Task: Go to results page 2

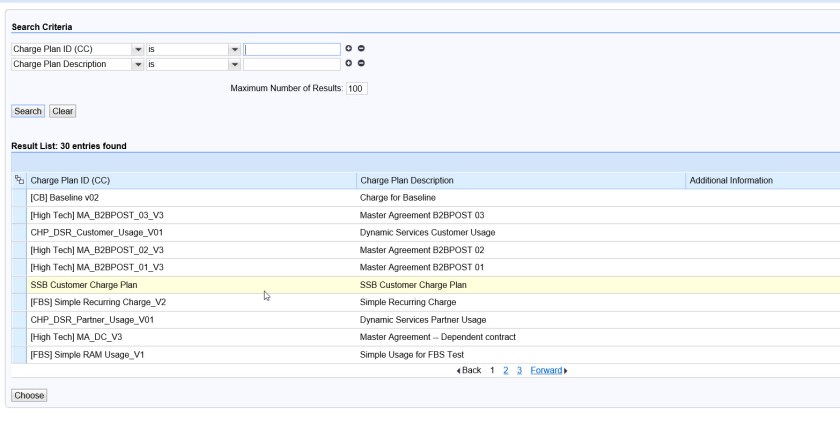Action: pyautogui.click(x=505, y=371)
